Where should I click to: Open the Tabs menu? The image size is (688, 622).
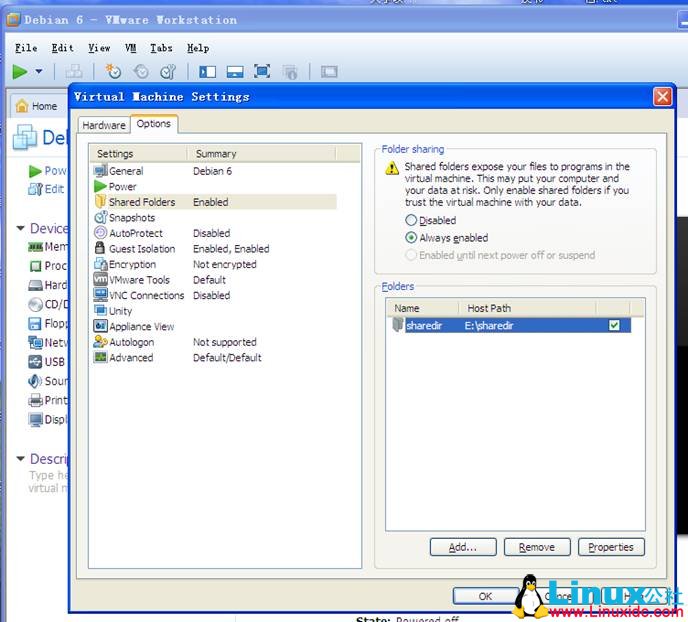click(x=161, y=48)
